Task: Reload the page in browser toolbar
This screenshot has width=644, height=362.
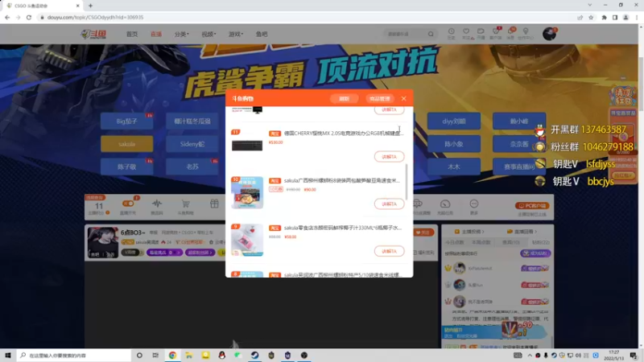Action: (29, 17)
